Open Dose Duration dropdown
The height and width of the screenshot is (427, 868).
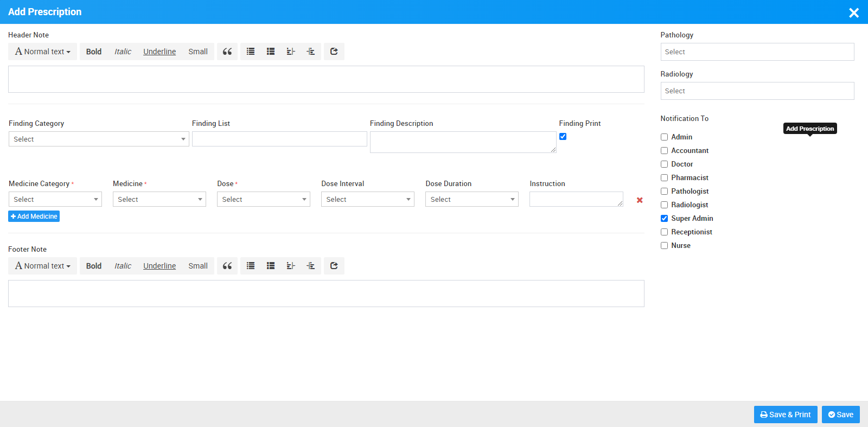[x=472, y=199]
